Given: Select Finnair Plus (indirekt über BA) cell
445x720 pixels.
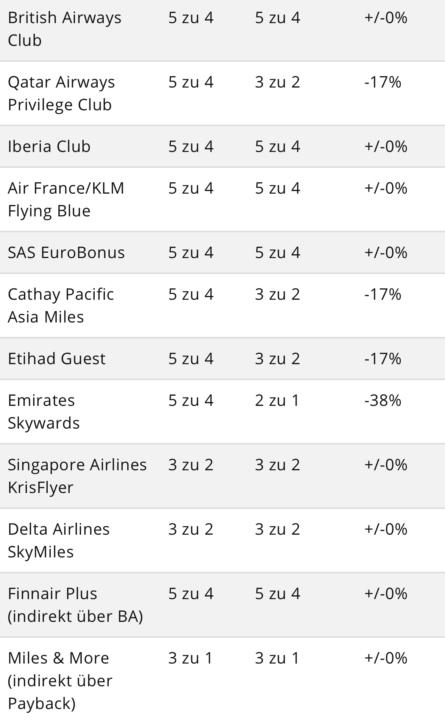Looking at the screenshot, I should 75,604.
